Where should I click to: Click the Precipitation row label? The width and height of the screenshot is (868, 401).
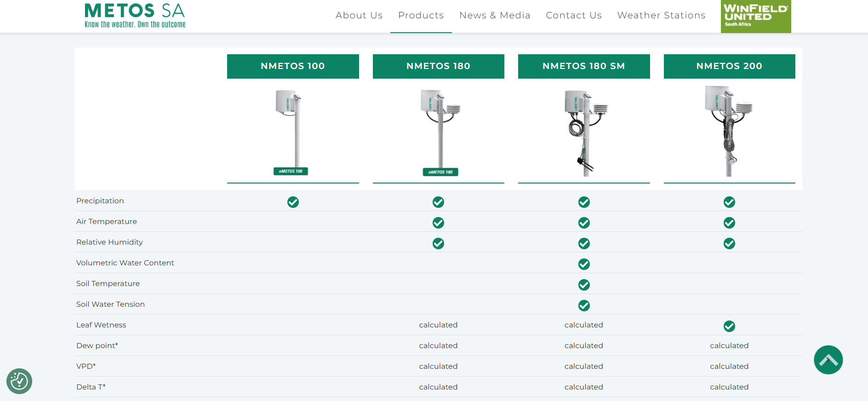click(100, 200)
